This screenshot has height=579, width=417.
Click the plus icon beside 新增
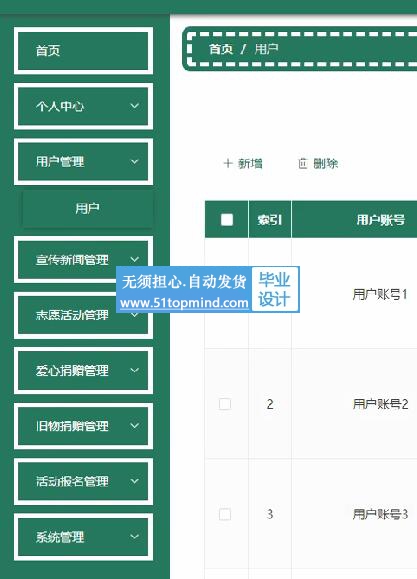point(228,163)
